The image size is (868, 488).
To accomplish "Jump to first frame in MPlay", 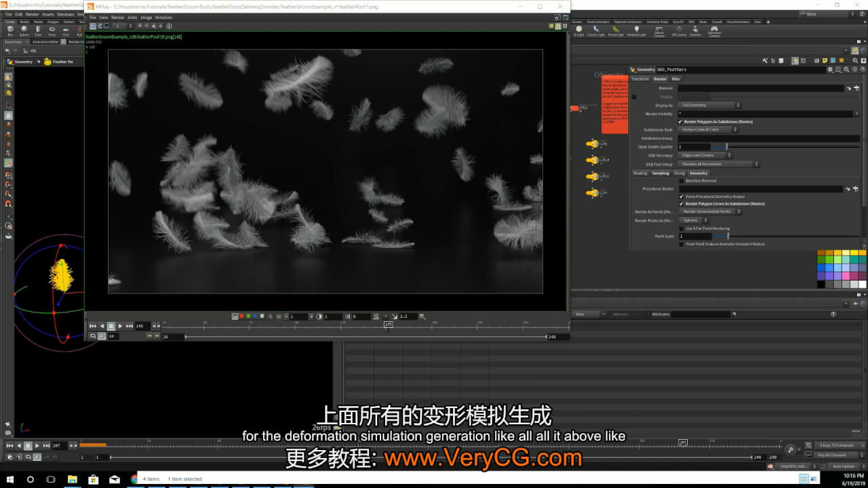I will click(94, 326).
